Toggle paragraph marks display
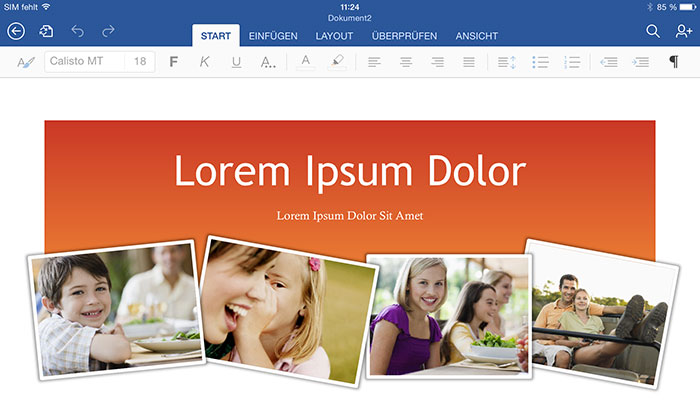The image size is (700, 408). pos(674,62)
